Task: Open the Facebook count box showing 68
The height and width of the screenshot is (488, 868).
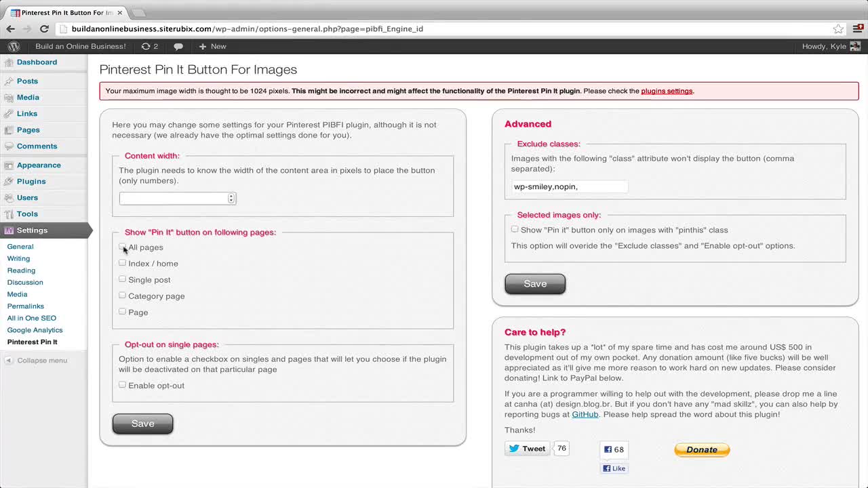Action: pyautogui.click(x=614, y=449)
